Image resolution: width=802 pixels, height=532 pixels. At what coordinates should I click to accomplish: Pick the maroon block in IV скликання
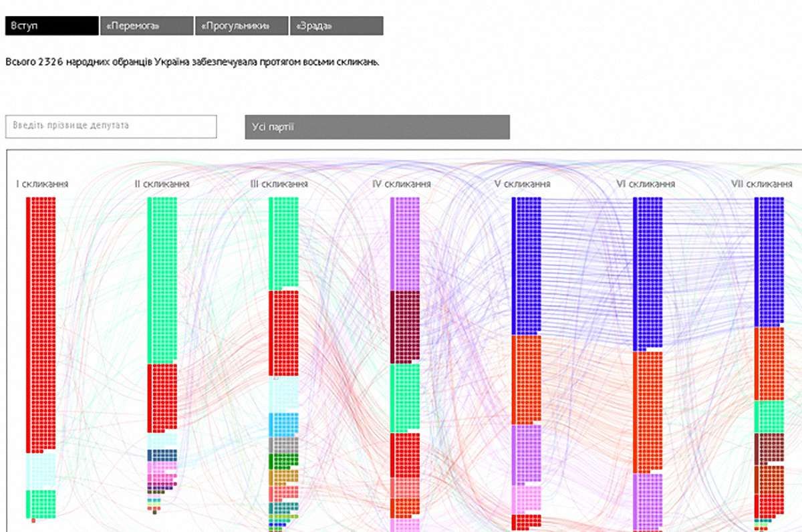[405, 327]
